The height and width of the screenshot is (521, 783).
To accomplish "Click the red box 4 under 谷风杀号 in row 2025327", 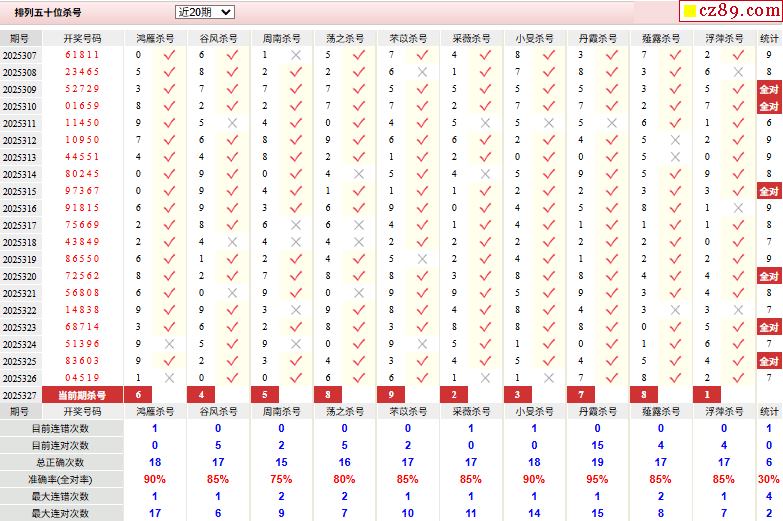I will point(201,395).
